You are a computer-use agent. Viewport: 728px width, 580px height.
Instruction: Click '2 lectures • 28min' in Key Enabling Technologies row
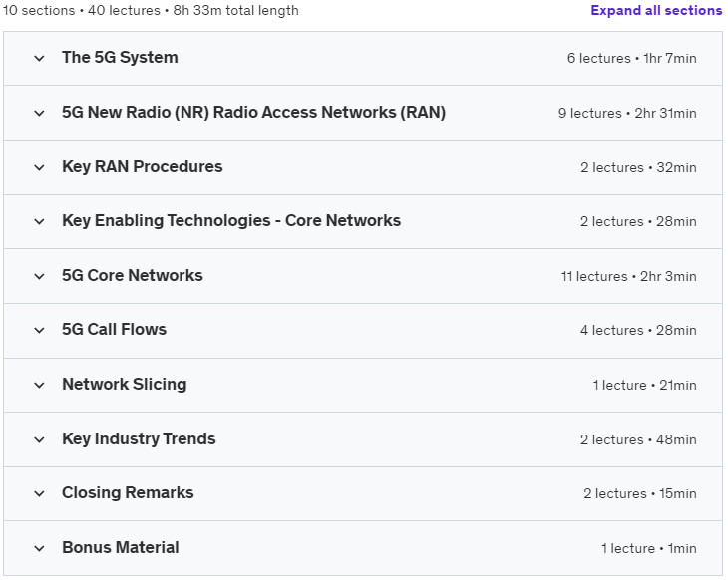click(638, 222)
